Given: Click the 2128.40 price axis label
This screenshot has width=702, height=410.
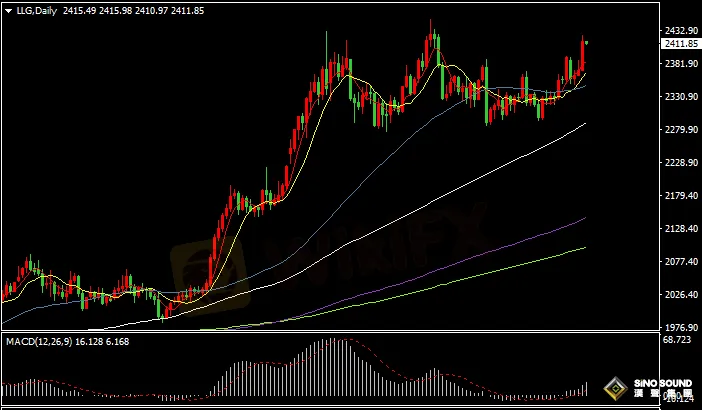Looking at the screenshot, I should click(680, 229).
